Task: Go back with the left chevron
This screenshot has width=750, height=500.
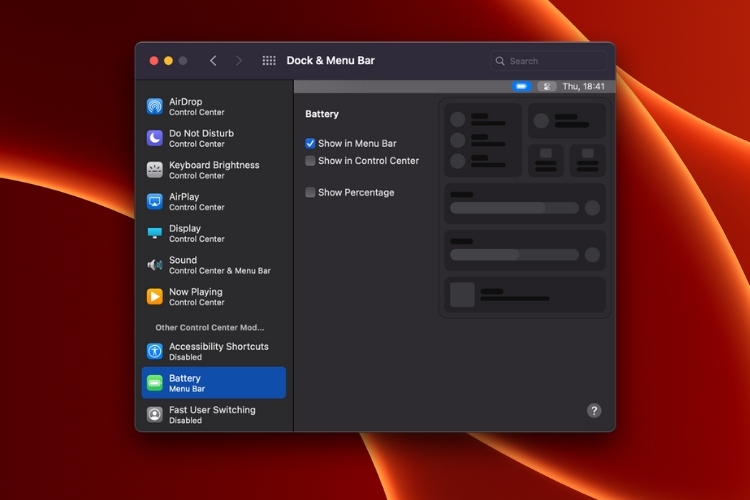Action: (213, 61)
